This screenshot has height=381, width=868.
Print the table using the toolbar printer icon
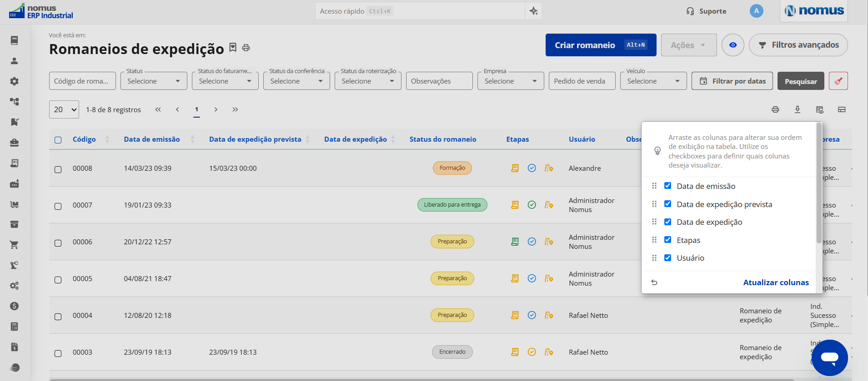point(775,109)
